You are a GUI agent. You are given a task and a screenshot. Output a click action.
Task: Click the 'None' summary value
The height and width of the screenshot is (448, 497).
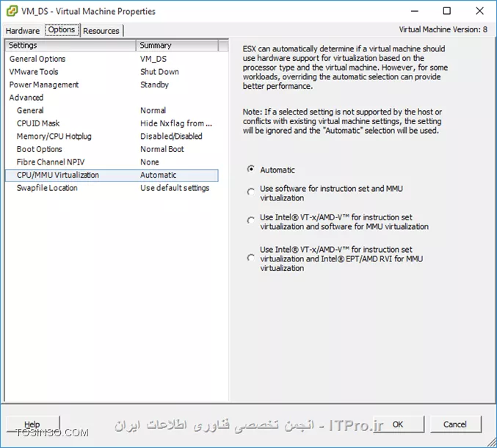click(x=150, y=162)
